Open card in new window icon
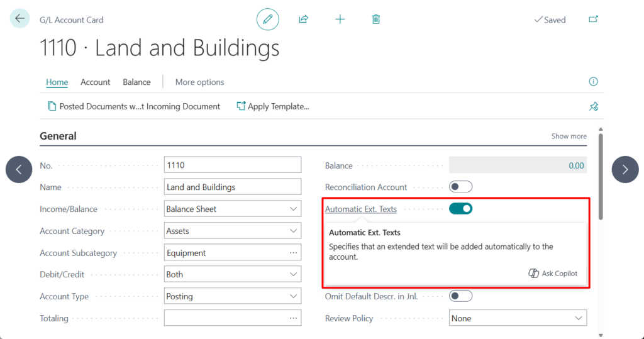 coord(593,19)
